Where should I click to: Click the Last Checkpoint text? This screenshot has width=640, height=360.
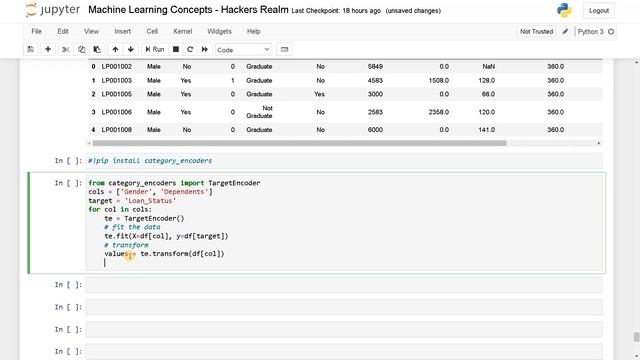[336, 11]
